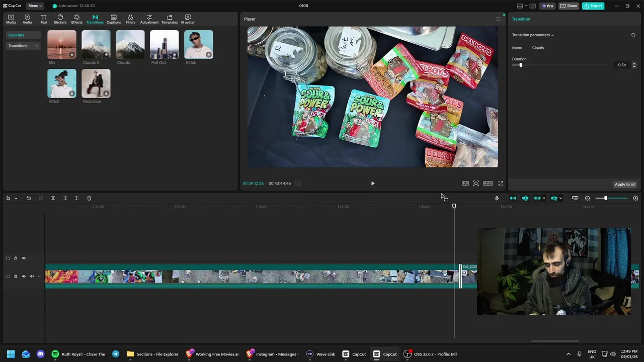
Task: Expand the preview axis options dropdown
Action: click(560, 198)
